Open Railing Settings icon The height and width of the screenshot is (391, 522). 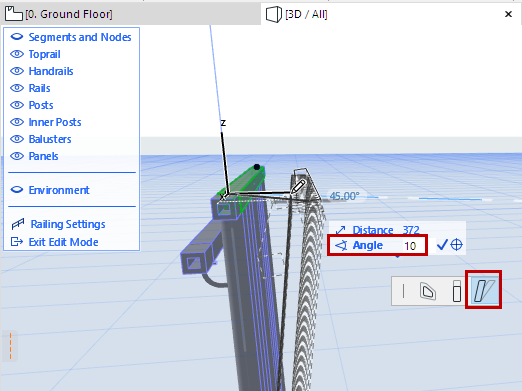click(18, 224)
